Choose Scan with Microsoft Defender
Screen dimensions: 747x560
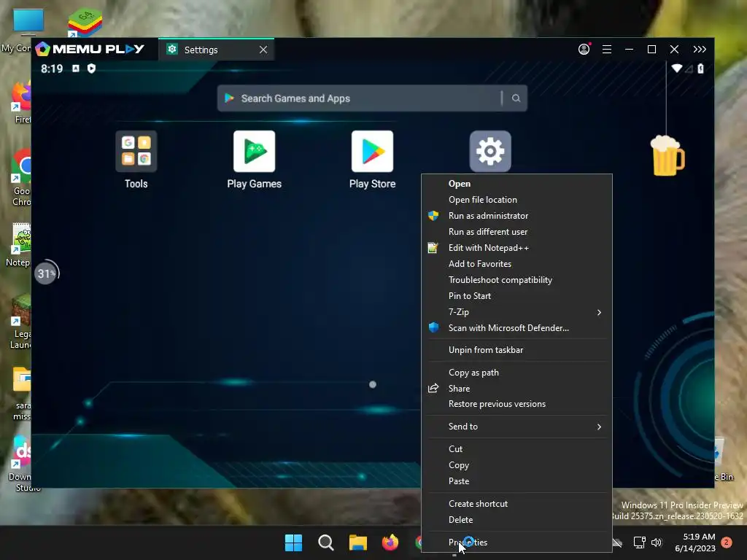517,328
